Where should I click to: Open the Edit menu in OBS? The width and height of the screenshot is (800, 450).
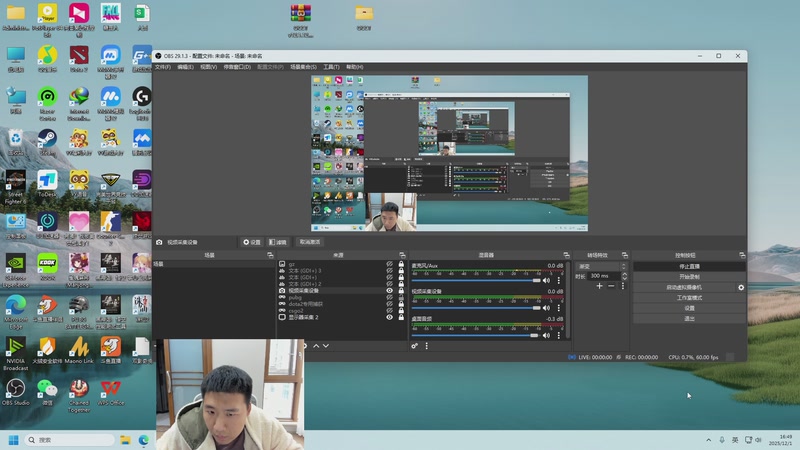185,67
